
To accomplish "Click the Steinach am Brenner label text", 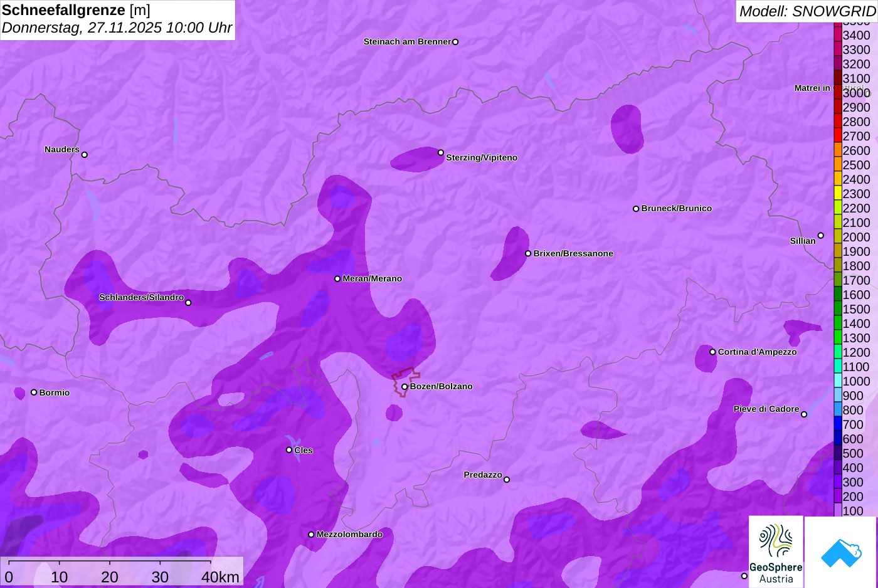I will (x=407, y=42).
